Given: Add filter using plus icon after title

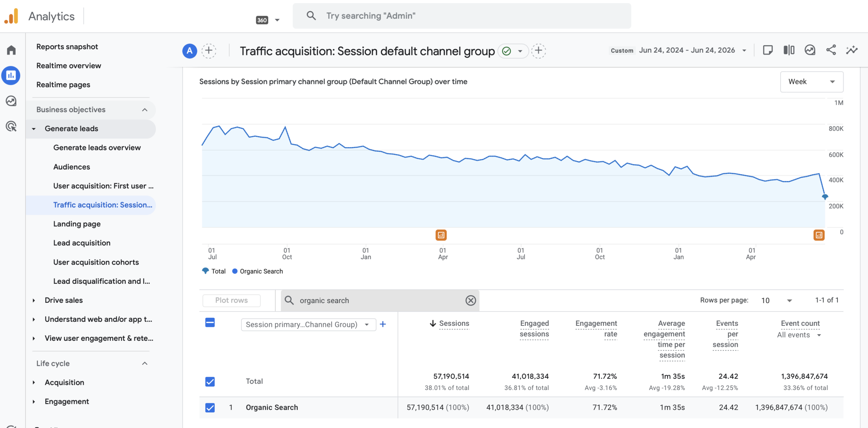Looking at the screenshot, I should 538,51.
